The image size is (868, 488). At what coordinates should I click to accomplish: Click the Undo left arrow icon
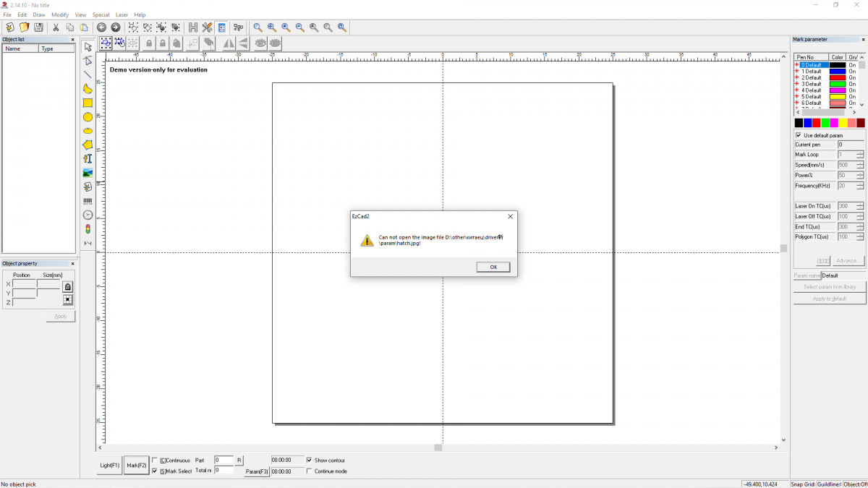101,27
